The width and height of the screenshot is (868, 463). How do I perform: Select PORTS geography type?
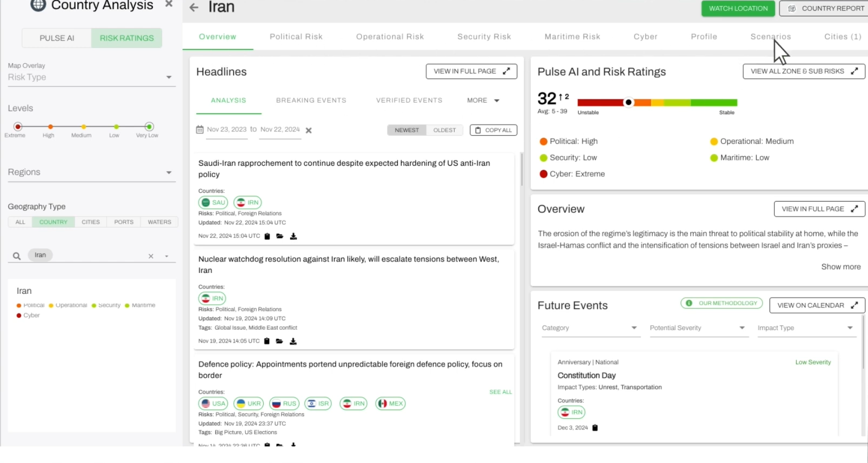tap(124, 222)
